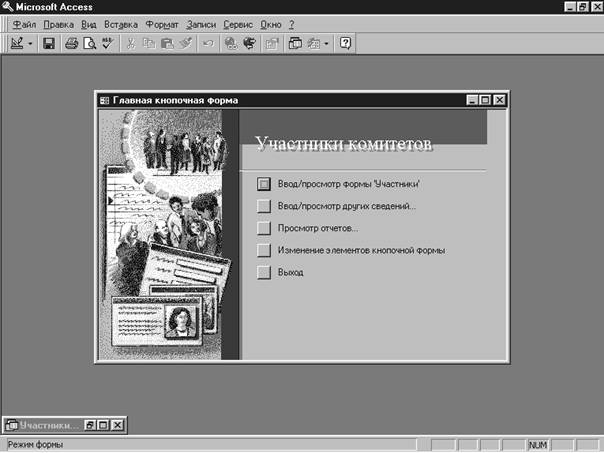This screenshot has width=604, height=453.
Task: Click the 'Режим формы' status bar text
Action: click(35, 445)
